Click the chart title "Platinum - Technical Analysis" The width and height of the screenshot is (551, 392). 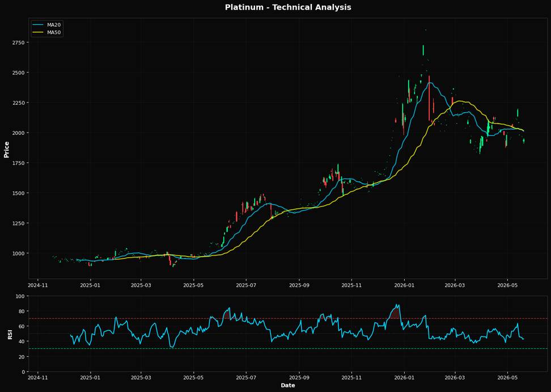coord(288,7)
